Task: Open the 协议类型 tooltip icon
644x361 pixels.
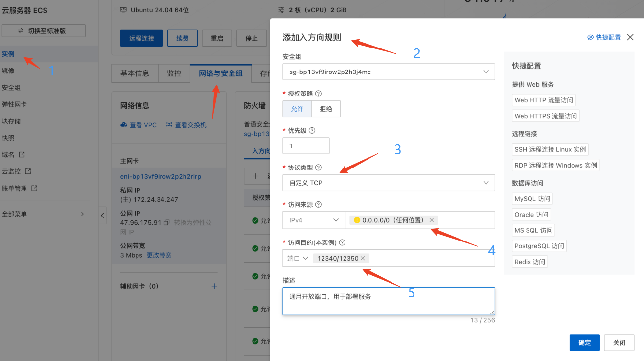Action: pyautogui.click(x=317, y=167)
